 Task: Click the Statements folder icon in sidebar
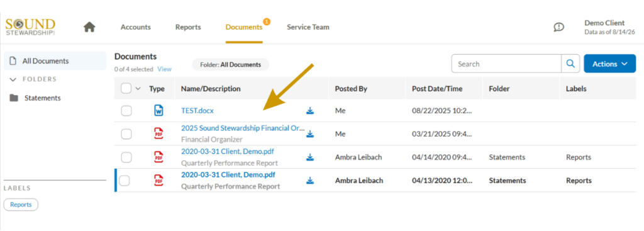click(x=14, y=98)
